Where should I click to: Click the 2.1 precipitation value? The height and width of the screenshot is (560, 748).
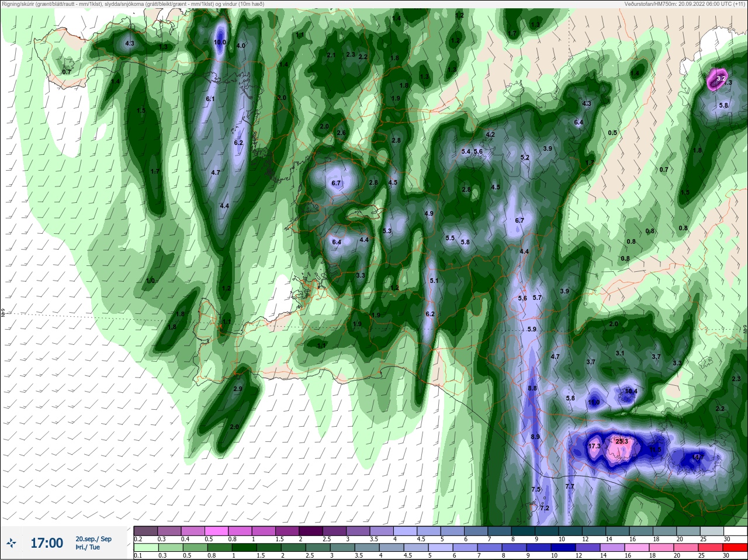point(331,55)
